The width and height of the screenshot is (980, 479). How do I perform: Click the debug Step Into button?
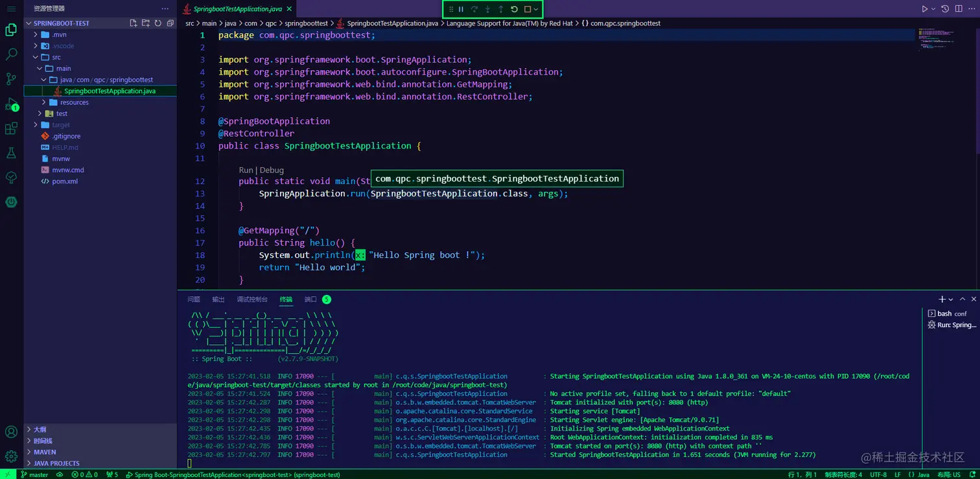pos(487,9)
